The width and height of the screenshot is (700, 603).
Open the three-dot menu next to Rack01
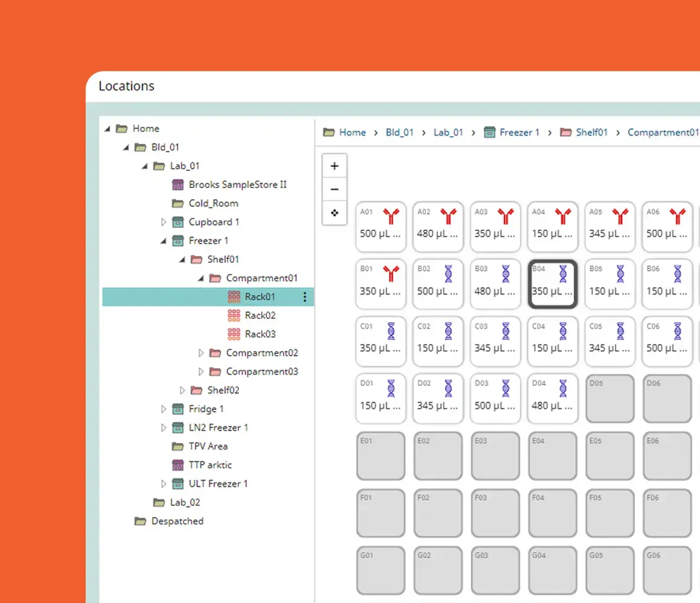pos(305,297)
